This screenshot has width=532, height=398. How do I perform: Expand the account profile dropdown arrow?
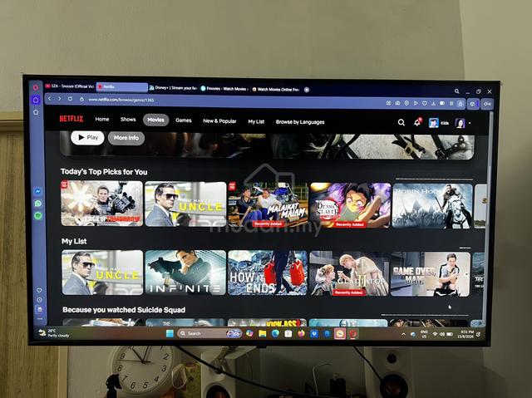coord(470,123)
